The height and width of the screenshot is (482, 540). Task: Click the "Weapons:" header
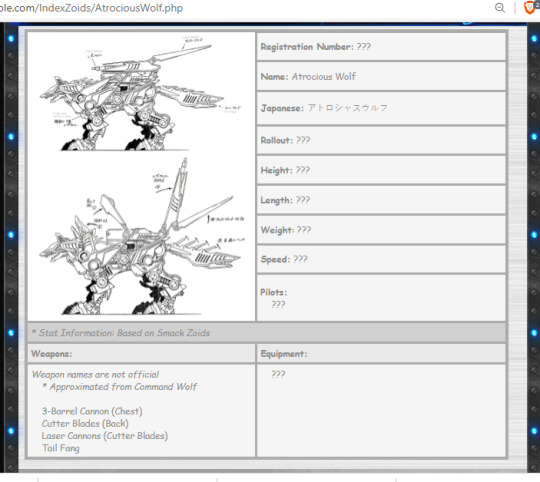tap(52, 354)
